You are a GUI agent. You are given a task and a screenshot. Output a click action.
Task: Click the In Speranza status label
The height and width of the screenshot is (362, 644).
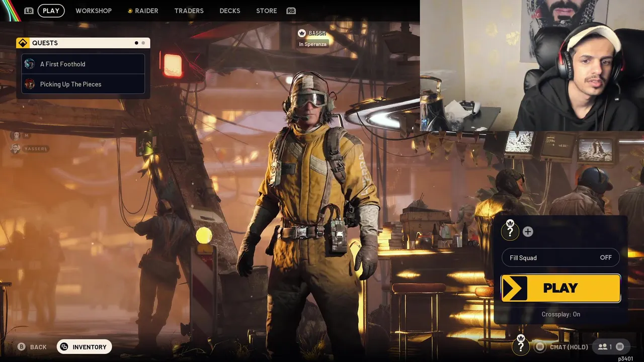click(313, 44)
